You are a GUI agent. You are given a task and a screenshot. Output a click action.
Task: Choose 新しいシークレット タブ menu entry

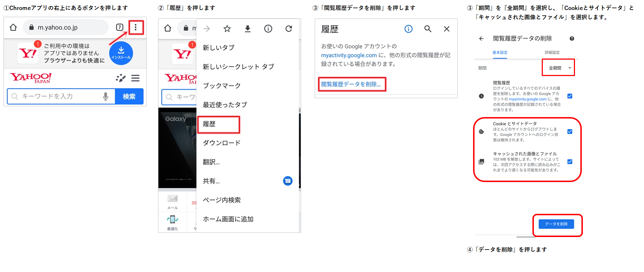click(238, 67)
